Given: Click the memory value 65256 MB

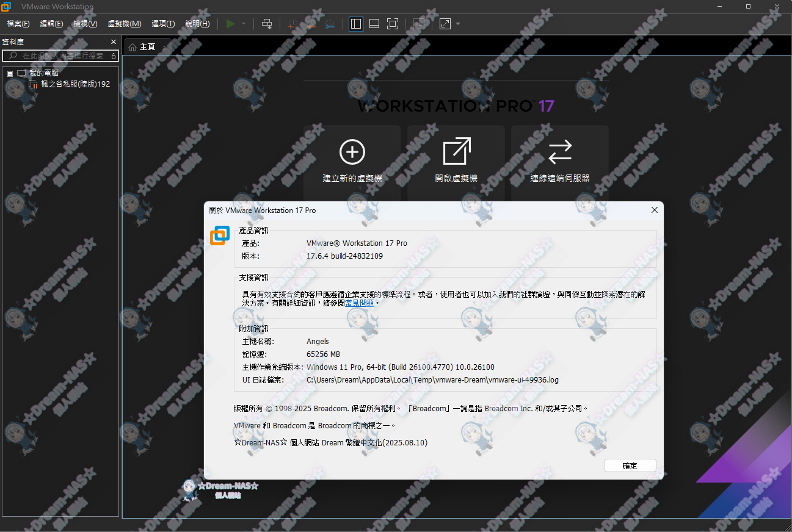Looking at the screenshot, I should pyautogui.click(x=323, y=354).
